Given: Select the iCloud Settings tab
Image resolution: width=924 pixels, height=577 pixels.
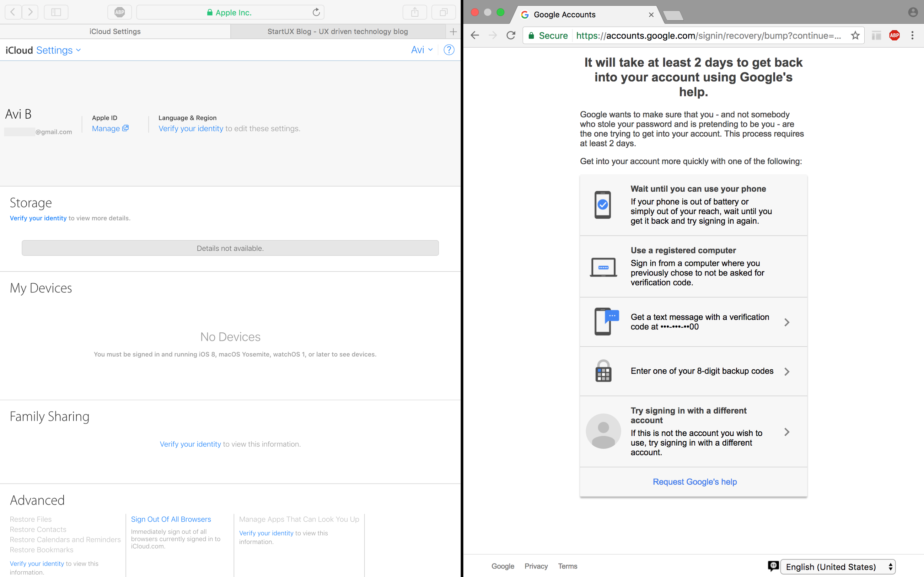Looking at the screenshot, I should 115,32.
